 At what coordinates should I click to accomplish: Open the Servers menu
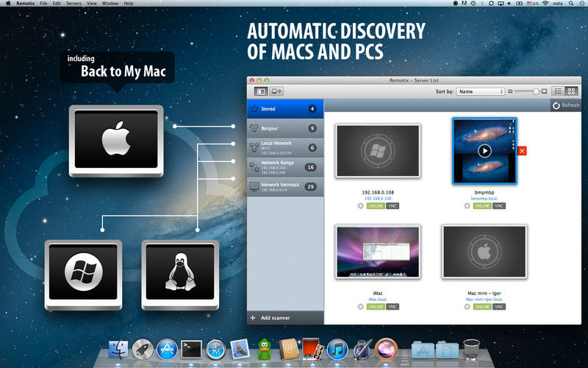click(73, 4)
